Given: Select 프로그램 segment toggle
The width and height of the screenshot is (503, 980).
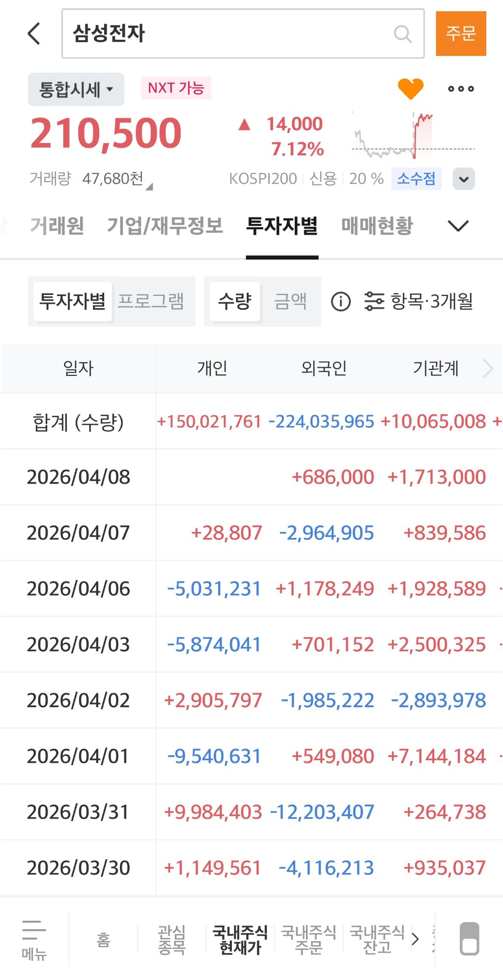Looking at the screenshot, I should 151,301.
